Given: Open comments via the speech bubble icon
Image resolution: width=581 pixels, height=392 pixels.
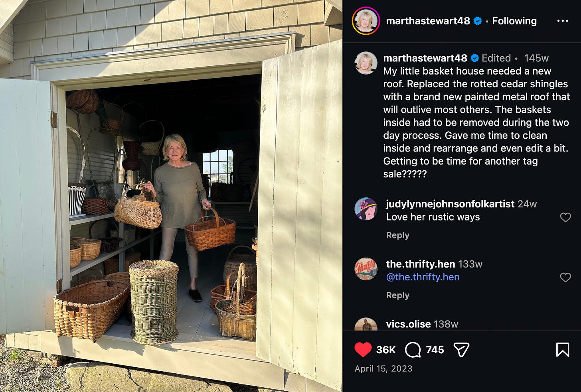Looking at the screenshot, I should coord(413,350).
